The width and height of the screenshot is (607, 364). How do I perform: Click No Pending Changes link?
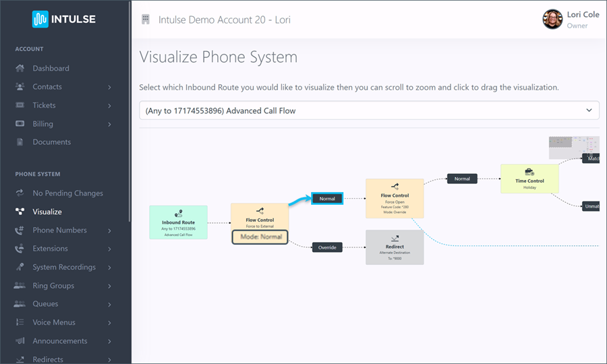(67, 193)
